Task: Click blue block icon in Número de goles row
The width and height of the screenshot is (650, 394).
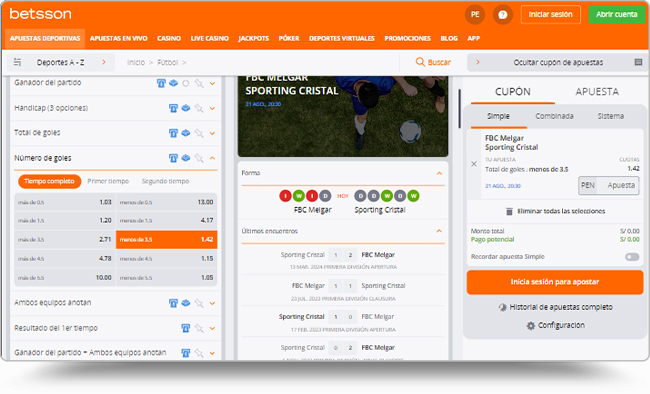Action: 186,158
